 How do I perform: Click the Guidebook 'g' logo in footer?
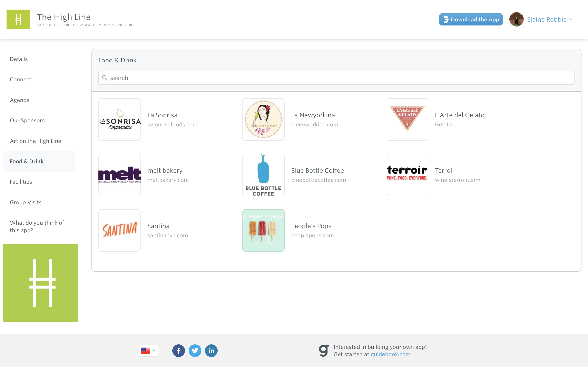pyautogui.click(x=323, y=350)
